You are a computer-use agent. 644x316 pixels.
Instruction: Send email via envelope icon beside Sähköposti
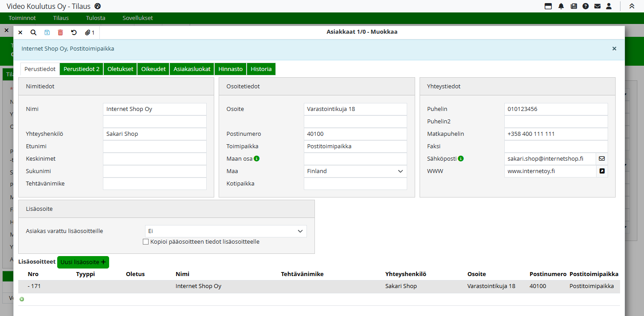point(602,158)
